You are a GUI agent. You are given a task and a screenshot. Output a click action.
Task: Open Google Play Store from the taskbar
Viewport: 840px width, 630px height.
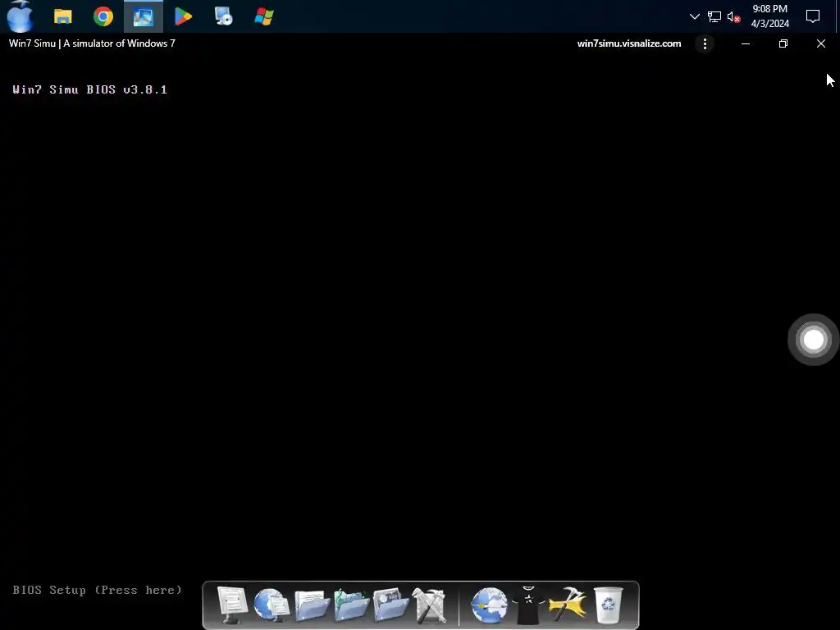[x=183, y=16]
